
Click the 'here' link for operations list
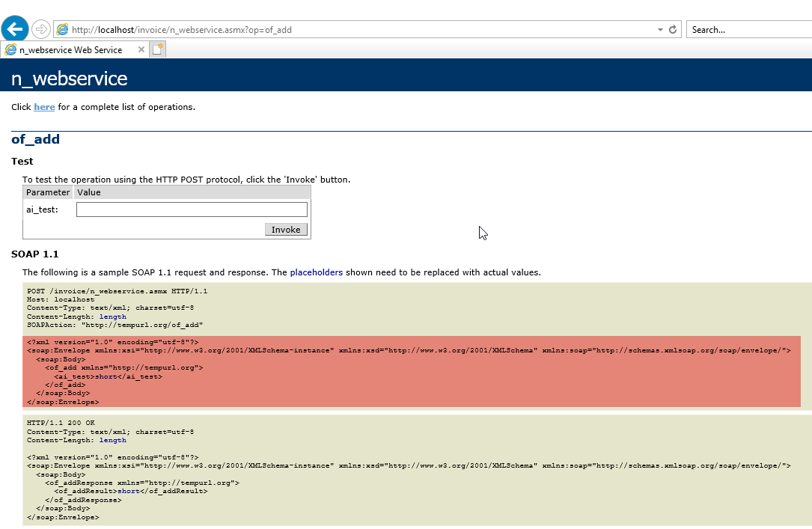44,107
